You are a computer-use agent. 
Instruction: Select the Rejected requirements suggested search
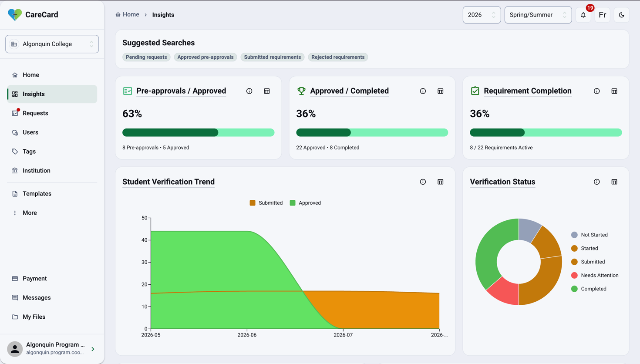338,57
